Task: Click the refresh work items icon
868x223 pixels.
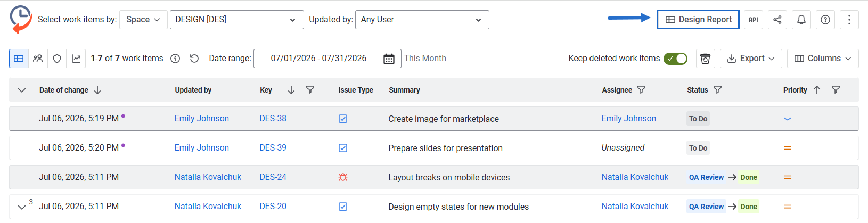Action: pos(194,59)
